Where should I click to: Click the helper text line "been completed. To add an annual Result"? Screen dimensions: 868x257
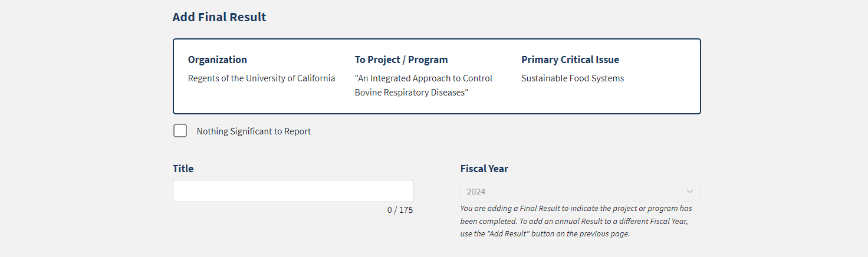pos(574,221)
